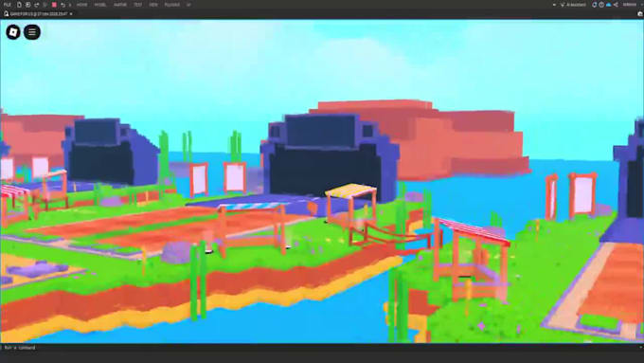Switch to the PLUGINS ribbon tab
Viewport: 644px width, 363px height.
[x=172, y=5]
